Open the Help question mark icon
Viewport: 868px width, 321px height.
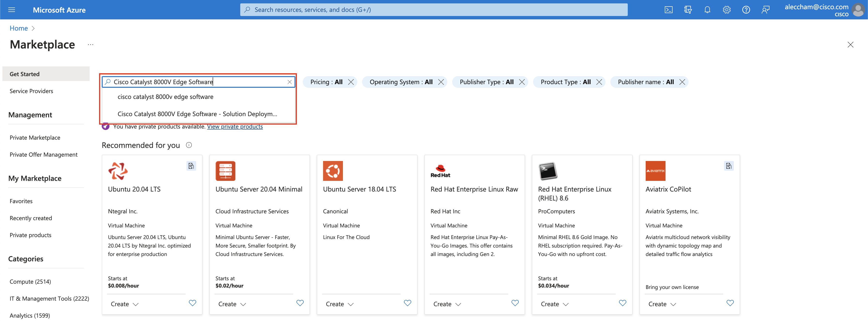[746, 10]
